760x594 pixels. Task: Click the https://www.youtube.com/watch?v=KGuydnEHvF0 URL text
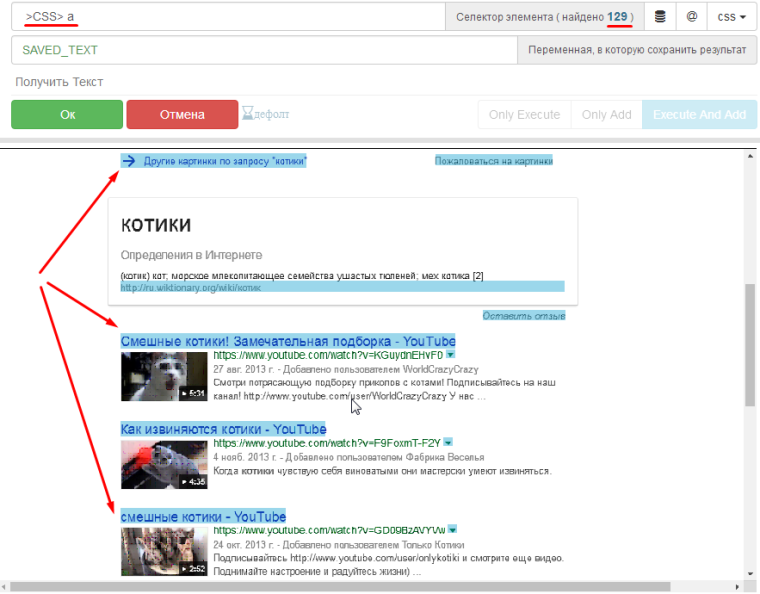(x=328, y=355)
